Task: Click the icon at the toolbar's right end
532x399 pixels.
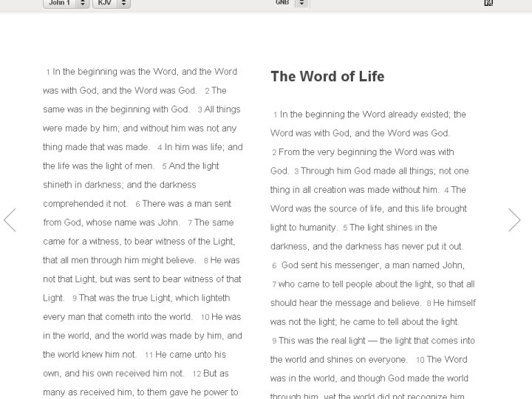Action: tap(488, 3)
